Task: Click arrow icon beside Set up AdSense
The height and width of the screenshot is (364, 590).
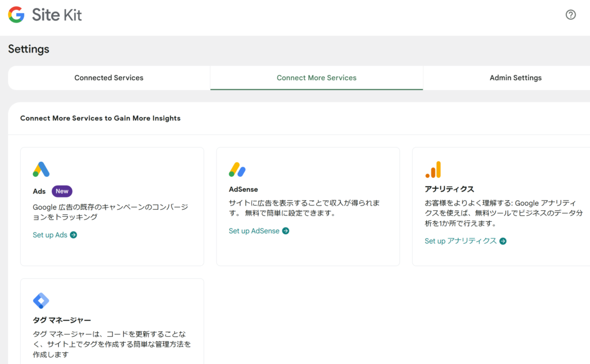Action: click(x=286, y=231)
